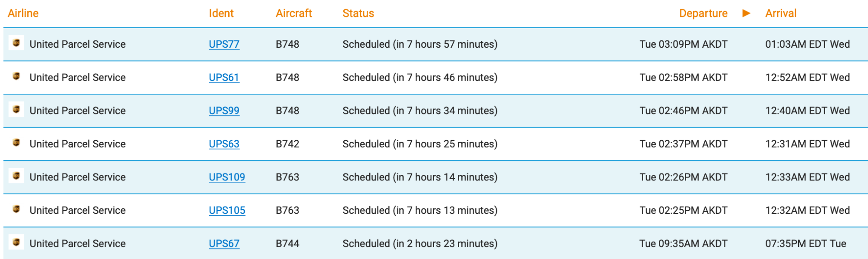Open the UPS67 flight link
Viewport: 868px width, 259px height.
[224, 244]
